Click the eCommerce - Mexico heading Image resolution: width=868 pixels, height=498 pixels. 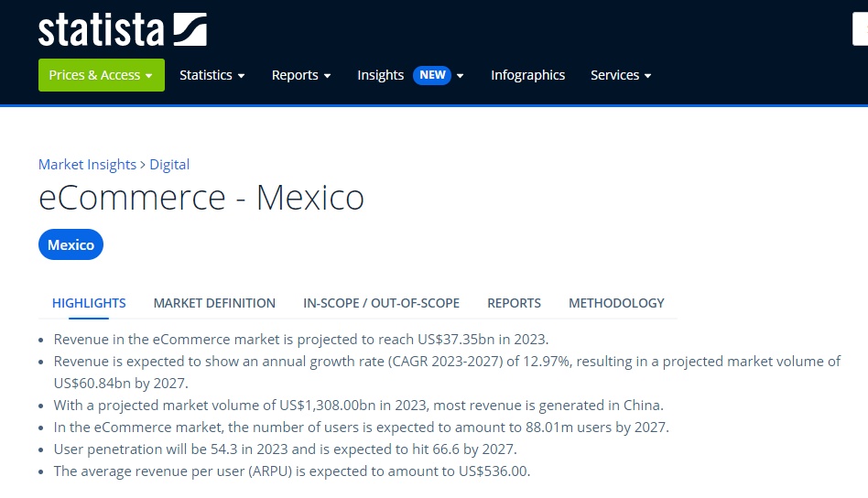click(201, 197)
